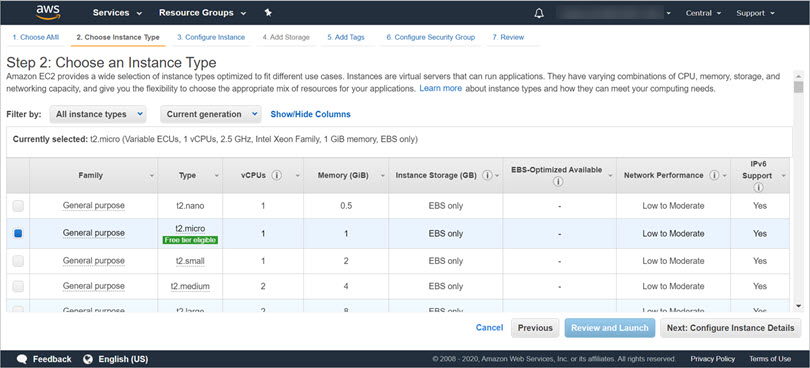Click the scrollbar down arrow
The image size is (810, 368).
(799, 306)
